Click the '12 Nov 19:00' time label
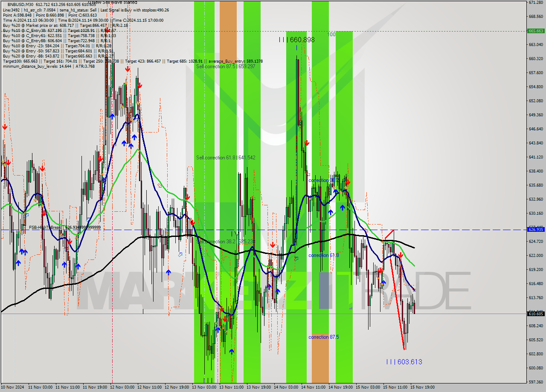Viewport: 546px width, 392px height. 177,387
